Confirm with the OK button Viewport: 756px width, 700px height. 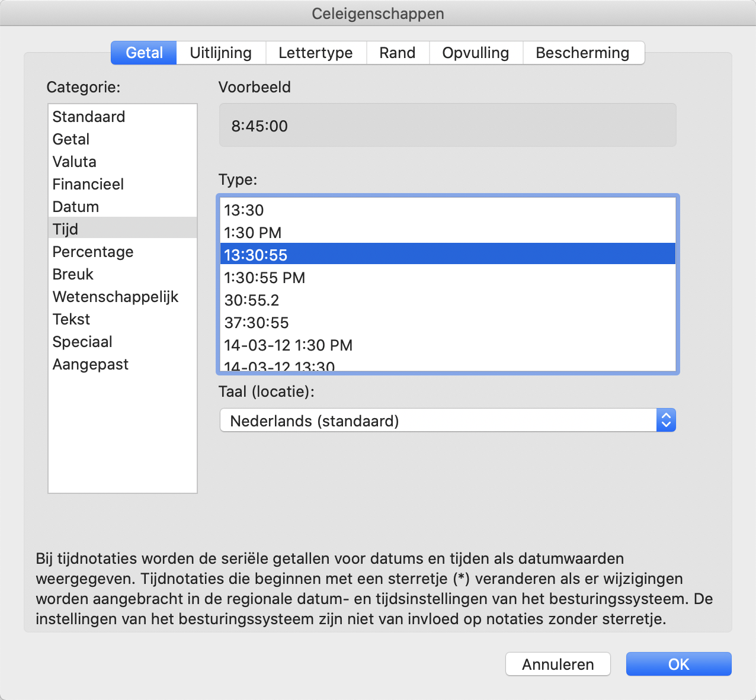tap(678, 664)
